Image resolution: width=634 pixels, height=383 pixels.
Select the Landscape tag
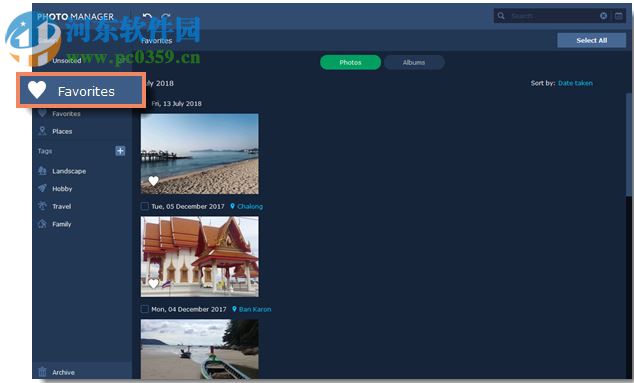(69, 171)
